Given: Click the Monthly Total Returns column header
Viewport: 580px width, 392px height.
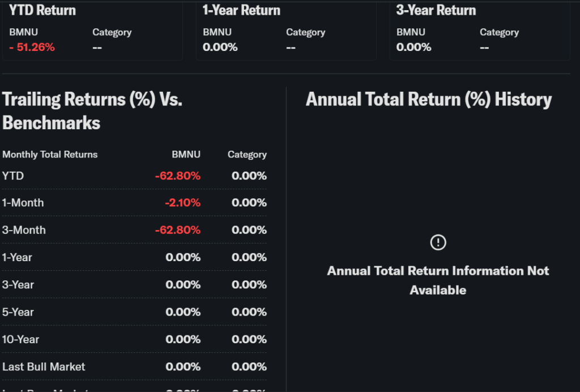Looking at the screenshot, I should click(50, 155).
